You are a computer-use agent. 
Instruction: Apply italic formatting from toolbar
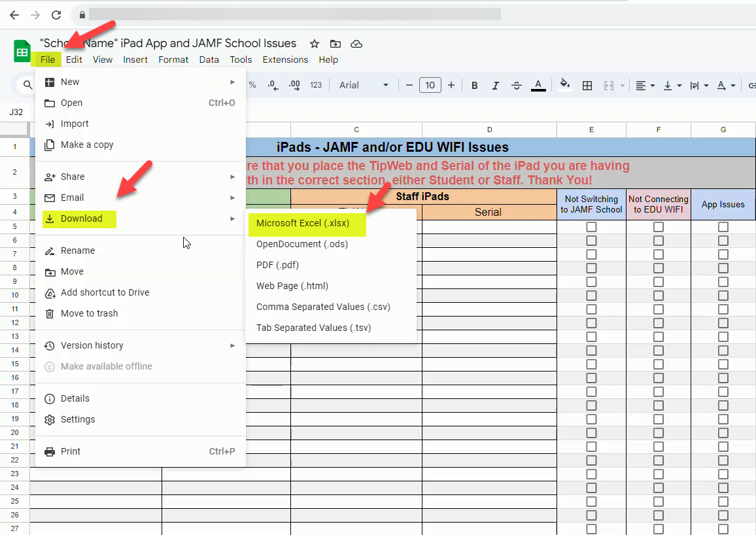496,85
